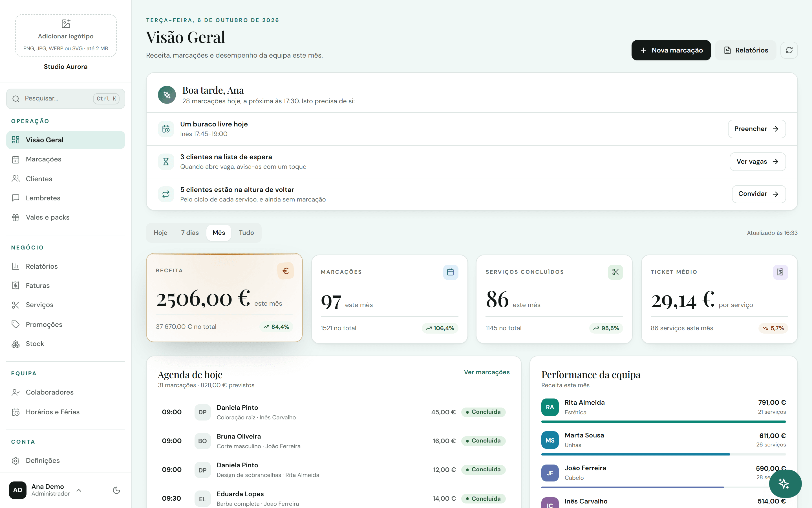Click the Definições gear icon
The width and height of the screenshot is (812, 508).
tap(16, 461)
